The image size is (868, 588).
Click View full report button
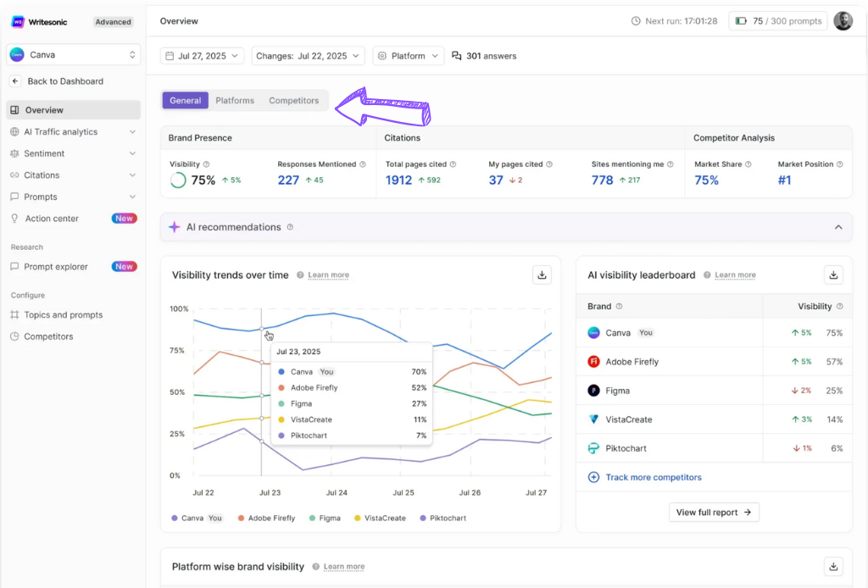714,512
